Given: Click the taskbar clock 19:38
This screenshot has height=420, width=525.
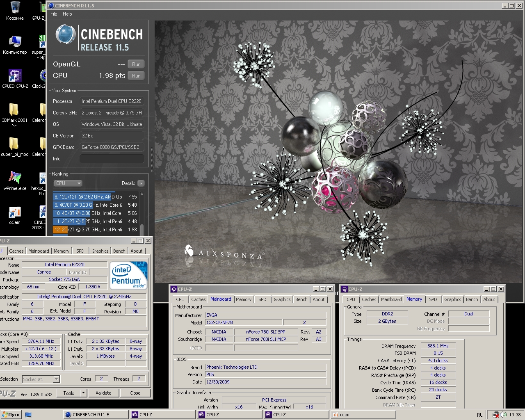Looking at the screenshot, I should tap(515, 415).
